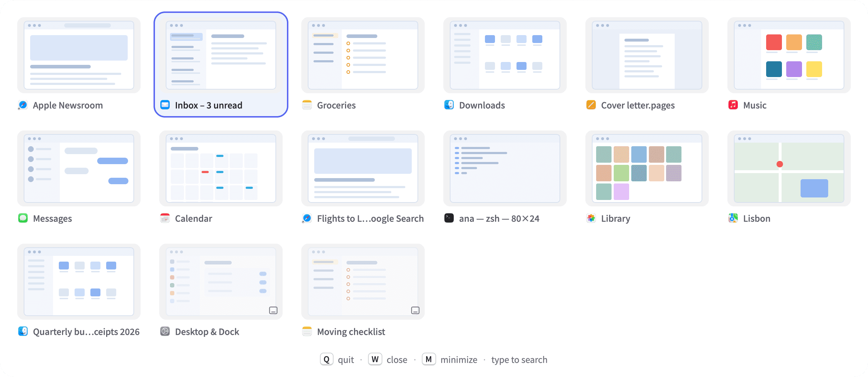
Task: Click the Music app icon
Action: [733, 105]
